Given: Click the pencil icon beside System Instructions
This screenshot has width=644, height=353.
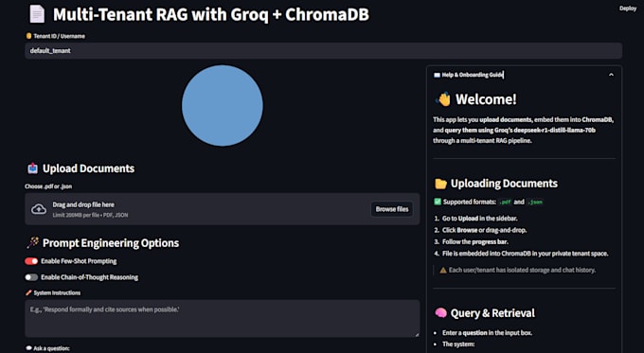Looking at the screenshot, I should coord(28,292).
